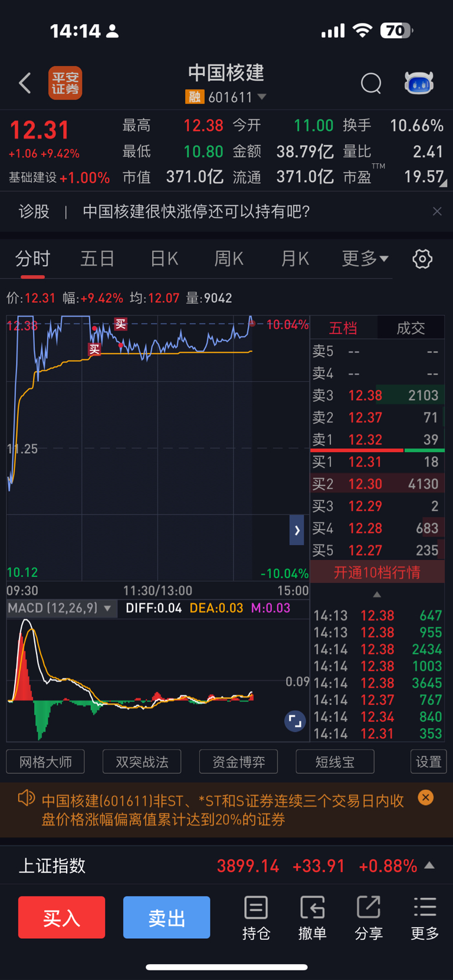Select 卖3 price 12.38 row
Image resolution: width=453 pixels, height=980 pixels.
pyautogui.click(x=377, y=395)
